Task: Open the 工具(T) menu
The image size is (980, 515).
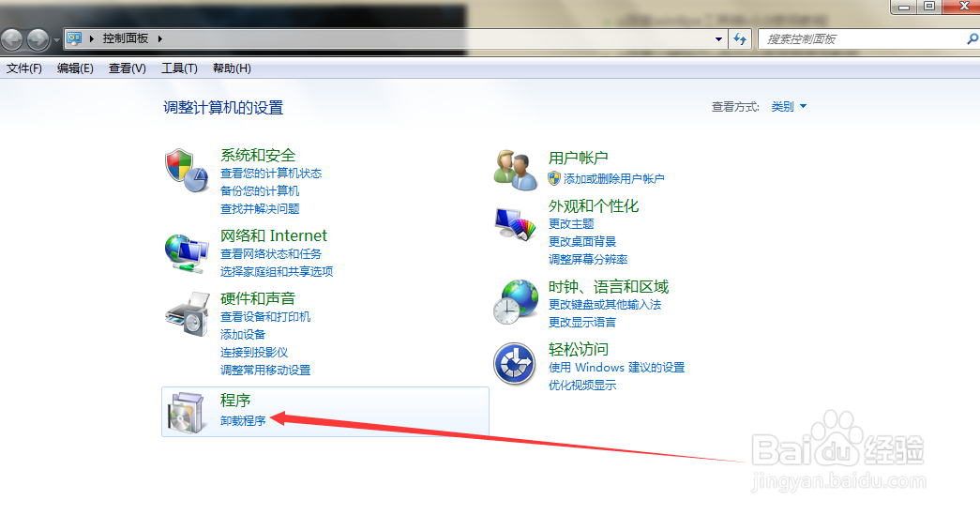Action: 179,68
